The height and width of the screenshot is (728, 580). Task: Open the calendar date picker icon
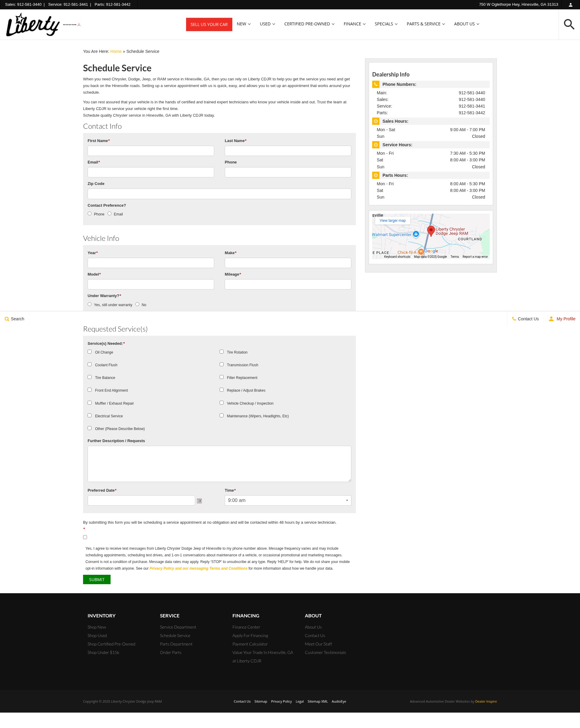tap(199, 501)
